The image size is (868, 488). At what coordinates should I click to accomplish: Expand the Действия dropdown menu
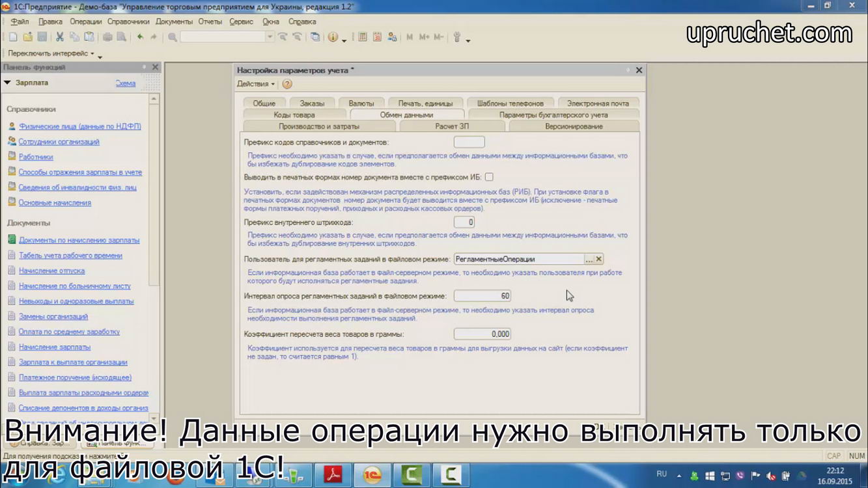(x=255, y=84)
